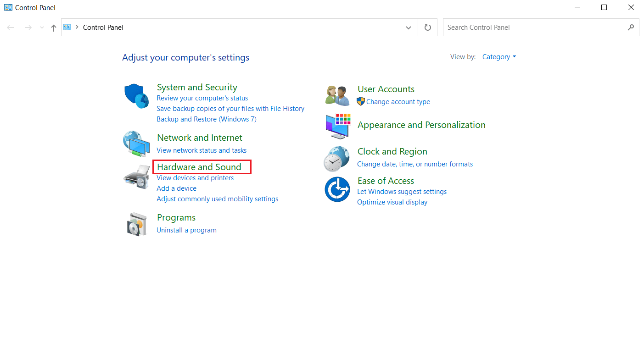Click Let Windows suggest settings
644x337 pixels.
click(x=402, y=192)
